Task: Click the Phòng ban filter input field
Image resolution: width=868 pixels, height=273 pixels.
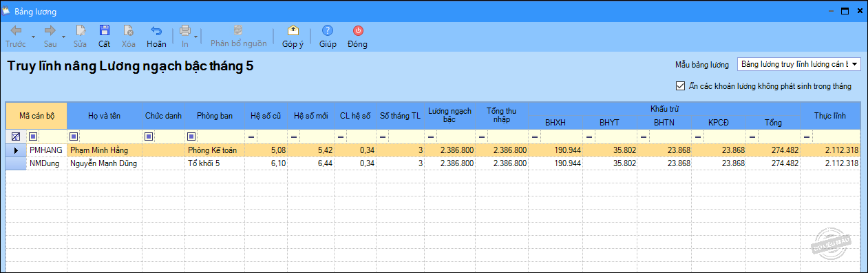Action: [220, 136]
